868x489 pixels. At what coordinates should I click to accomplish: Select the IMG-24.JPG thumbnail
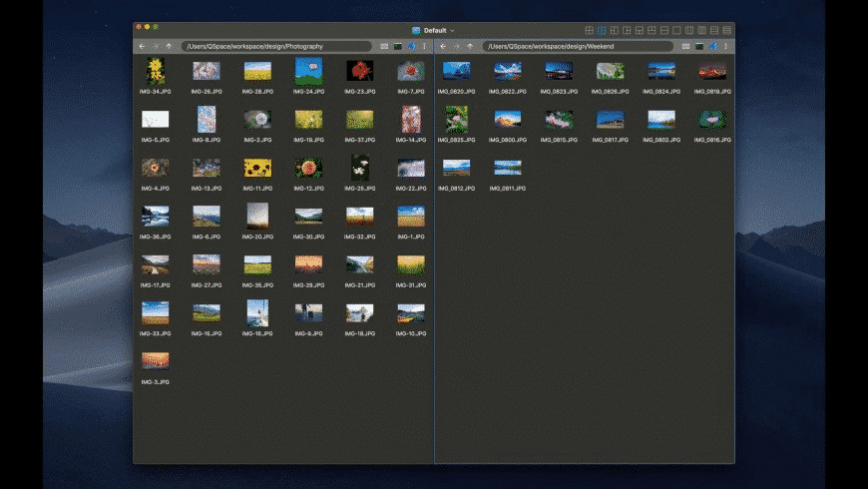[x=308, y=71]
